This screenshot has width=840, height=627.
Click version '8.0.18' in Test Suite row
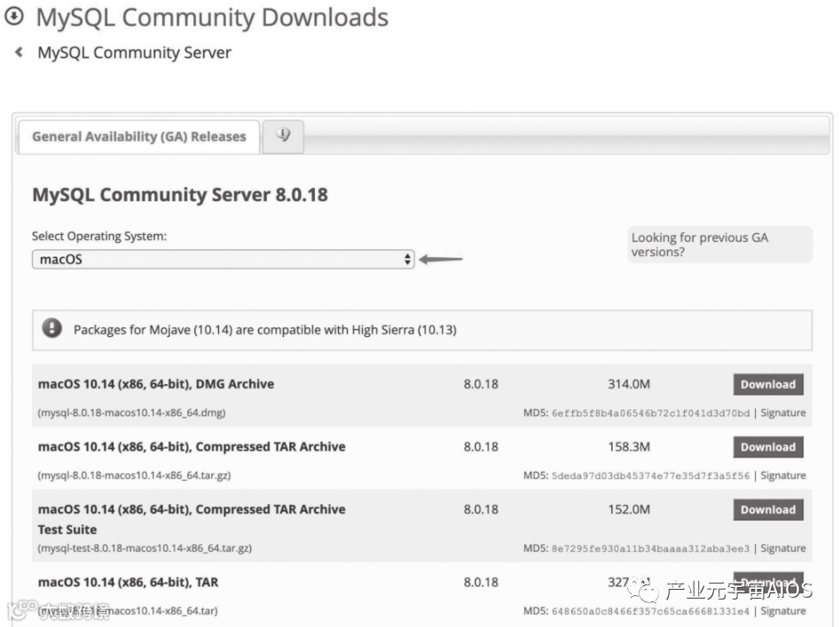point(481,509)
